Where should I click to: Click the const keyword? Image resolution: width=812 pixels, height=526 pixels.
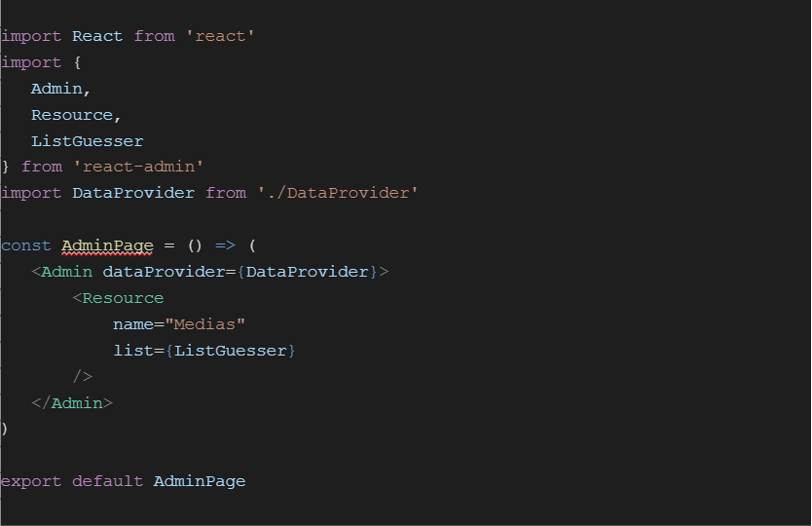[x=26, y=245]
